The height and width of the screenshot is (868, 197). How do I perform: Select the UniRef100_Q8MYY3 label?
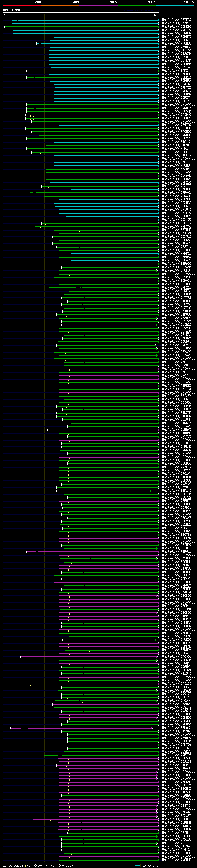click(177, 470)
